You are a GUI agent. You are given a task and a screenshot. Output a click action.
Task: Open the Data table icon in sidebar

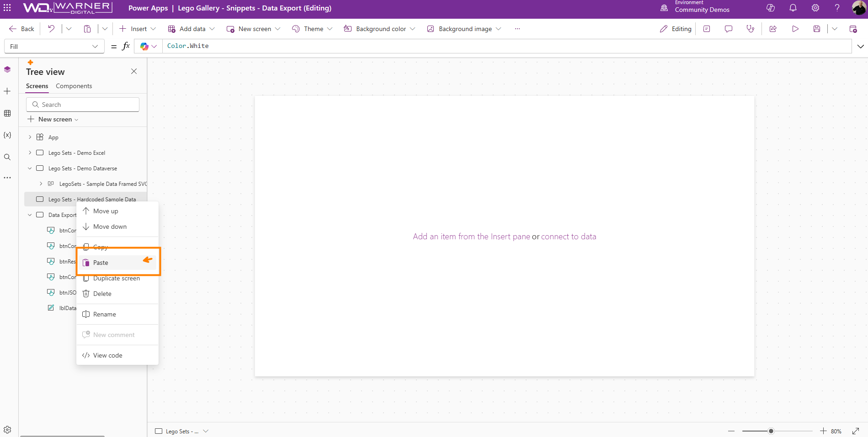pos(7,113)
